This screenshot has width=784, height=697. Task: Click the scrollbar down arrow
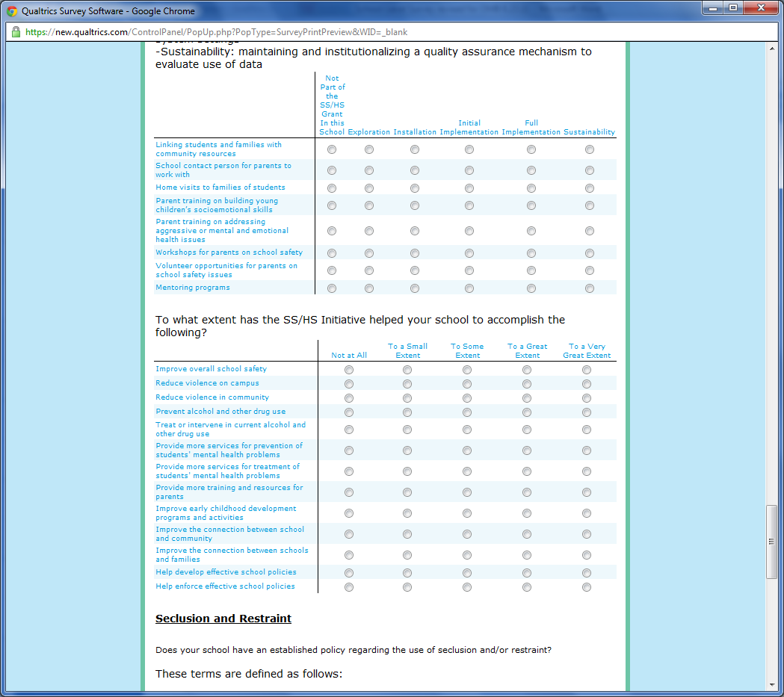(771, 685)
